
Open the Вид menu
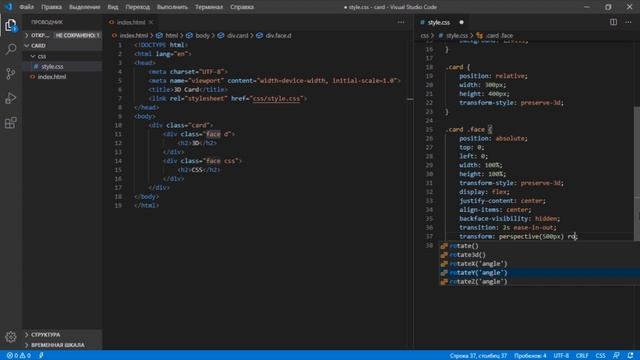(x=113, y=7)
